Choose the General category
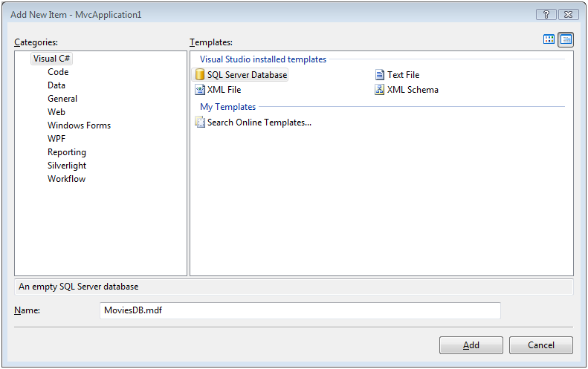The height and width of the screenshot is (369, 588). [62, 99]
